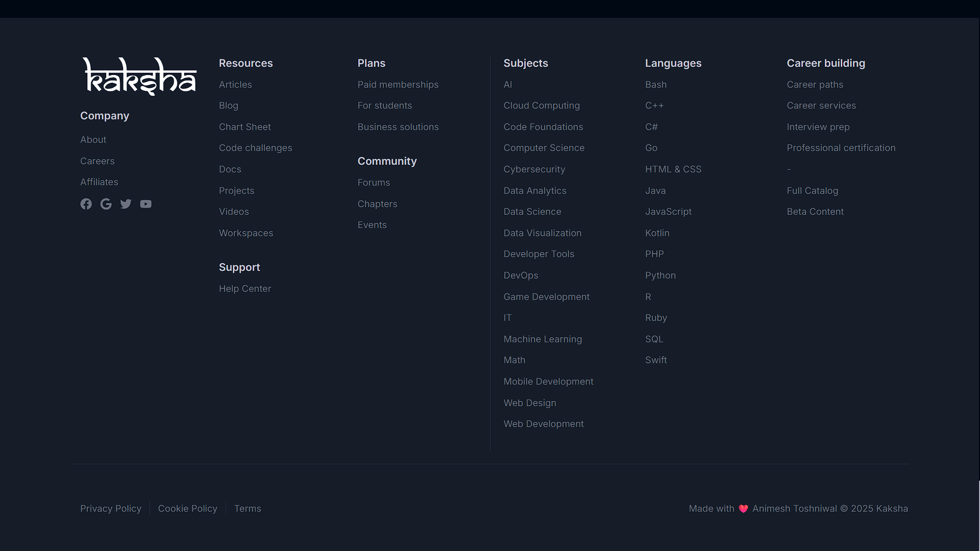Open Code Foundations subject
980x551 pixels.
[x=544, y=127]
